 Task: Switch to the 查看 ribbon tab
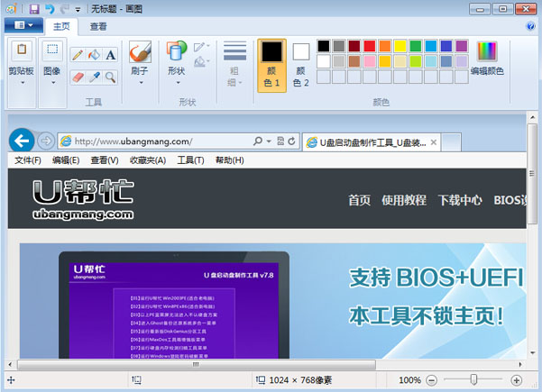click(98, 27)
